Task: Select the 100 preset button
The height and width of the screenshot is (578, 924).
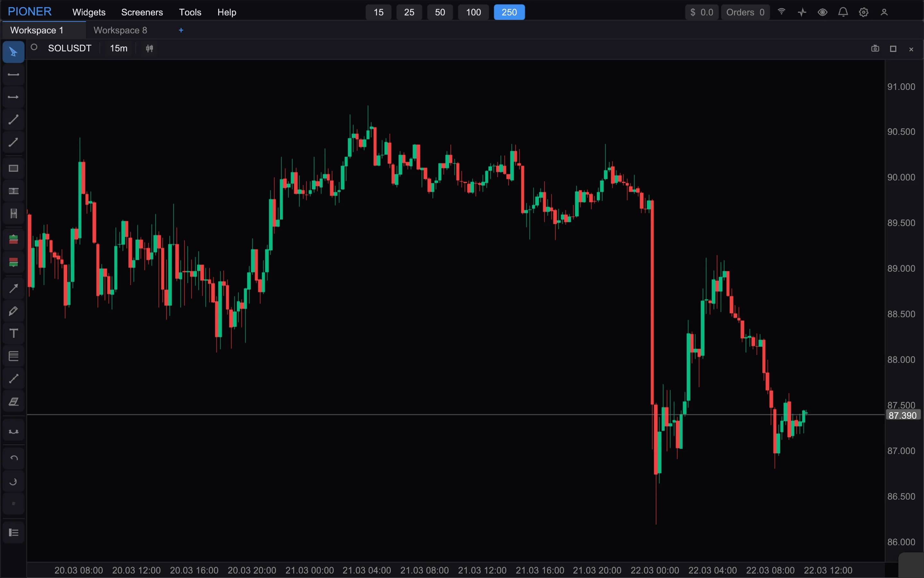Action: pyautogui.click(x=474, y=12)
